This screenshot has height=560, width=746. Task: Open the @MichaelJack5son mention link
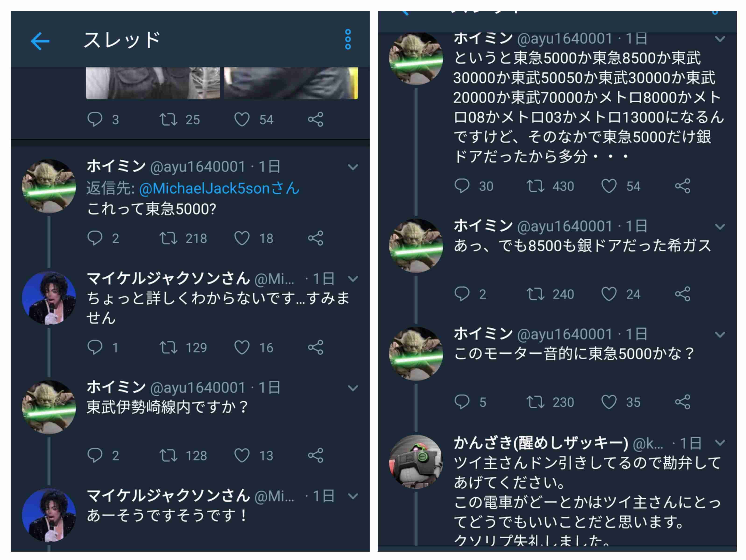(219, 188)
